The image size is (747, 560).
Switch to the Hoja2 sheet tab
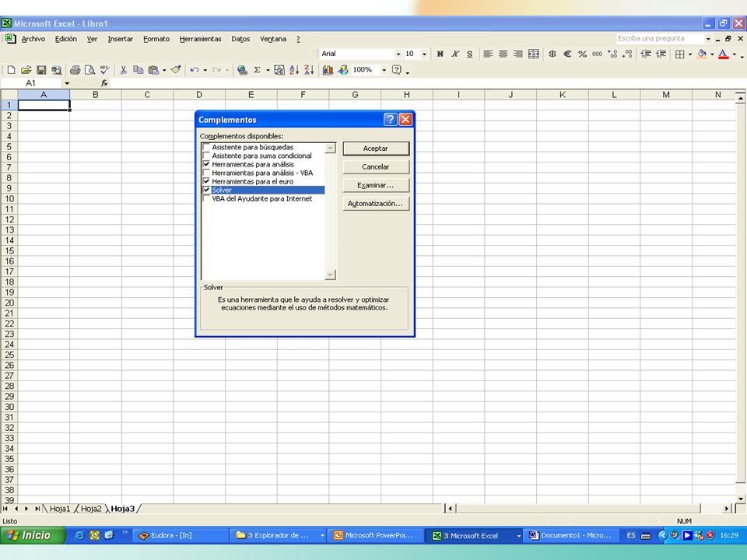click(91, 509)
